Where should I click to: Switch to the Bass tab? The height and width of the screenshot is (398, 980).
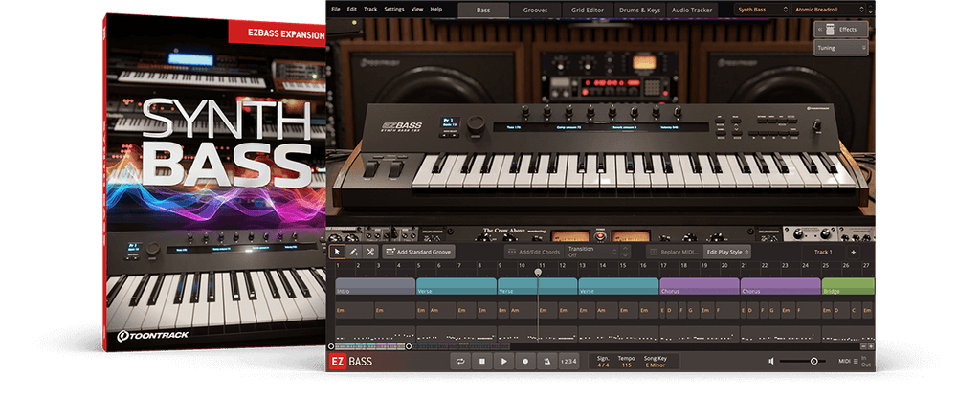[483, 10]
